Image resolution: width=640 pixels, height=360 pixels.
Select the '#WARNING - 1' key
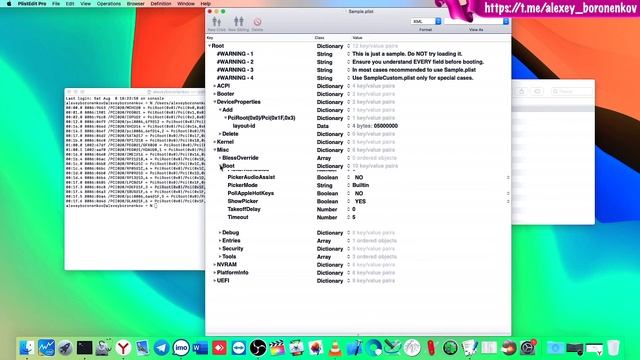pos(235,54)
